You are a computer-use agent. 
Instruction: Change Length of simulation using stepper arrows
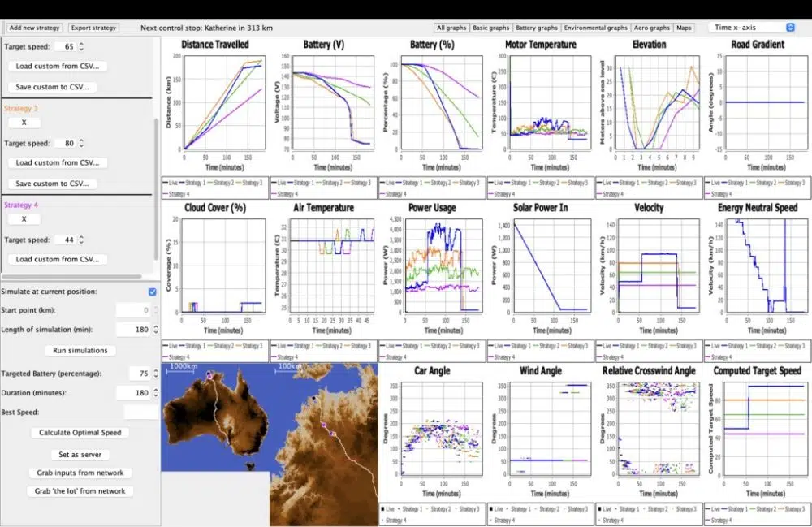[x=152, y=330]
